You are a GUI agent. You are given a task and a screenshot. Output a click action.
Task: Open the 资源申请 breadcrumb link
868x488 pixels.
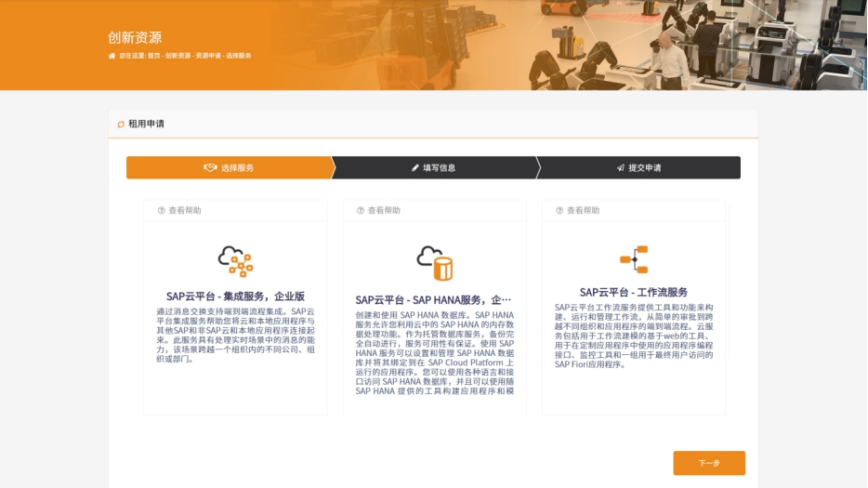208,56
